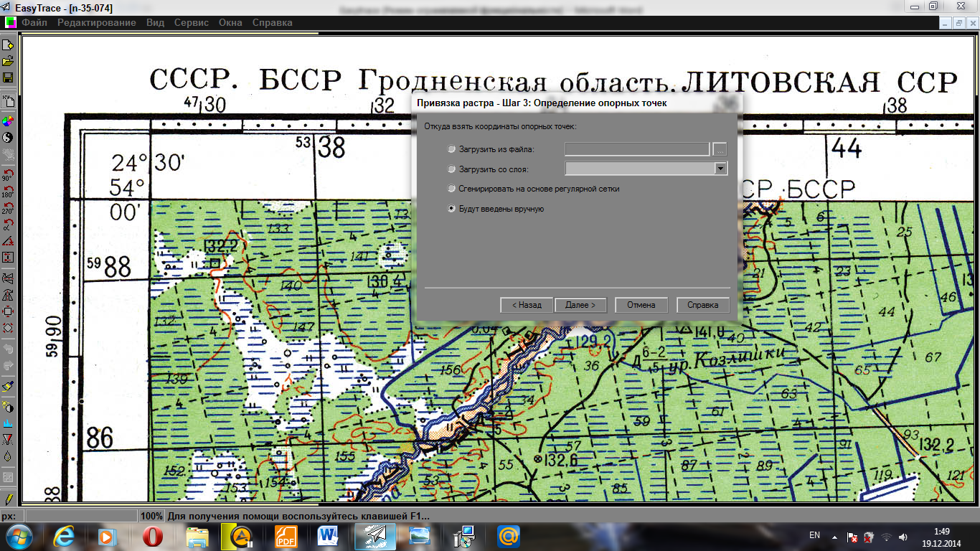Select the paintbrush tool icon
980x551 pixels.
8,386
